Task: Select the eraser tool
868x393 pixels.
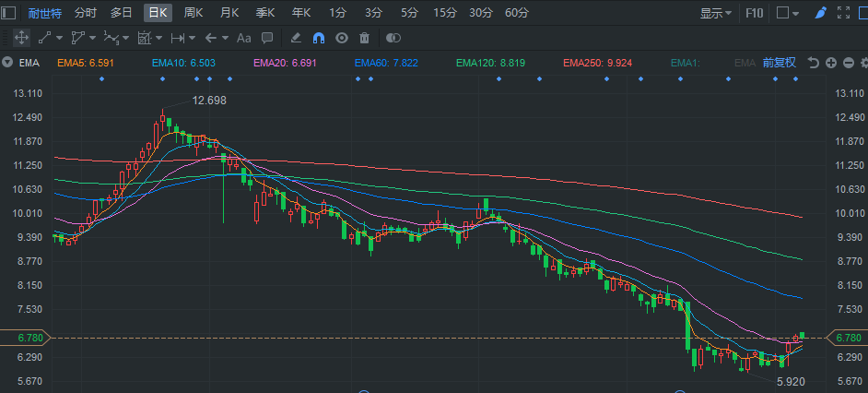Action: coord(296,38)
